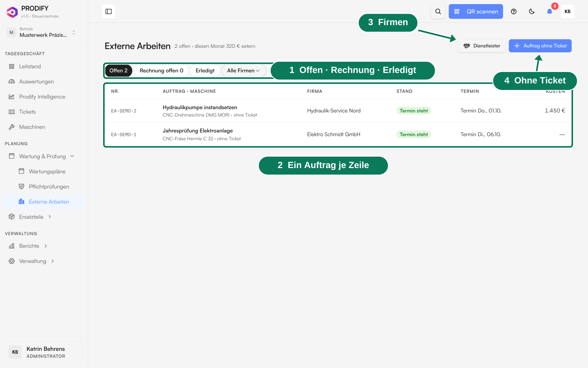Screen dimensions: 588x368
Task: Click the FIRMA column header
Action: point(314,91)
